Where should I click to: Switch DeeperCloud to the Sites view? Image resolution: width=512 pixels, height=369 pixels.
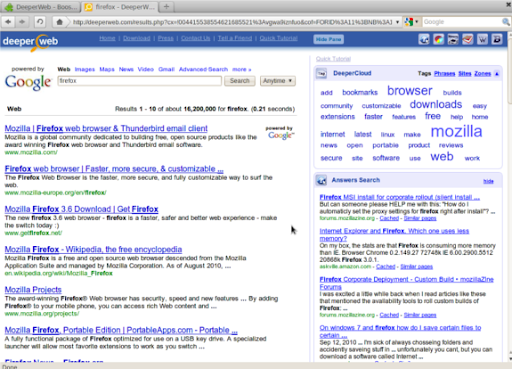tap(465, 74)
